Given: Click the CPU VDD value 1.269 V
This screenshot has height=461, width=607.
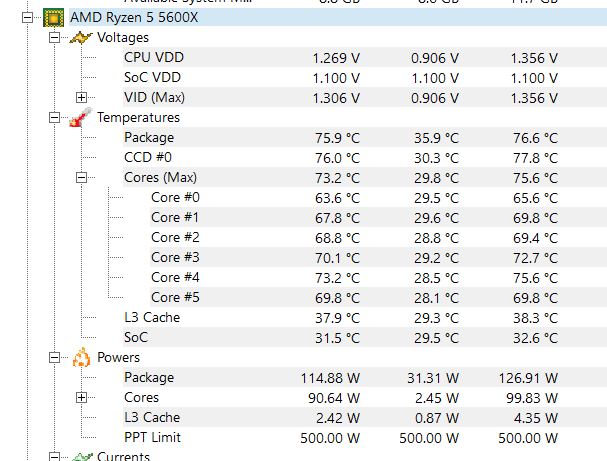Looking at the screenshot, I should (336, 58).
